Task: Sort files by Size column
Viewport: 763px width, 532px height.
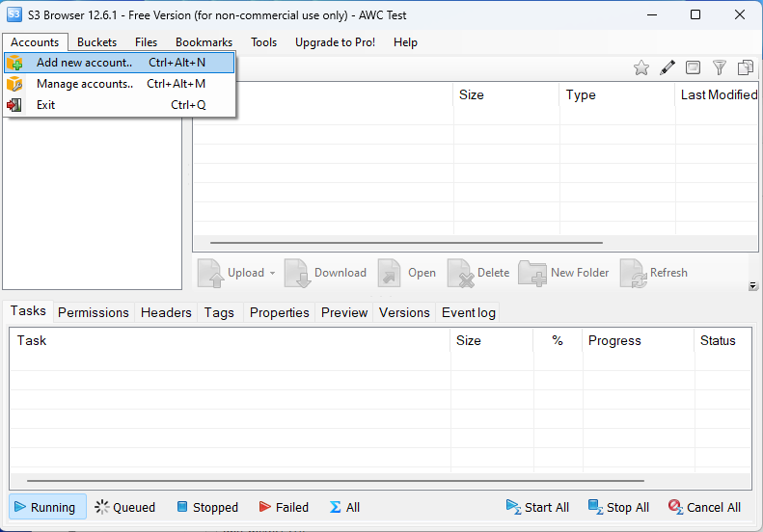Action: coord(506,94)
